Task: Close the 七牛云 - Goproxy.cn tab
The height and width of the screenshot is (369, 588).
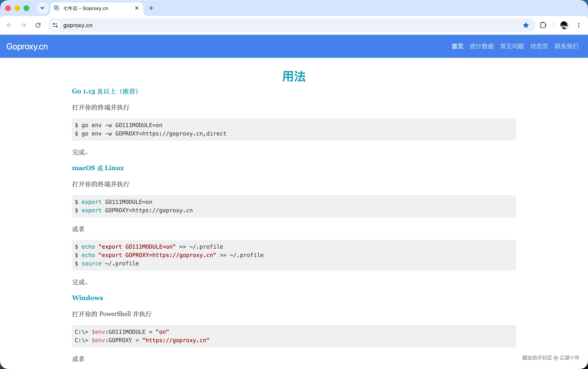Action: click(137, 8)
